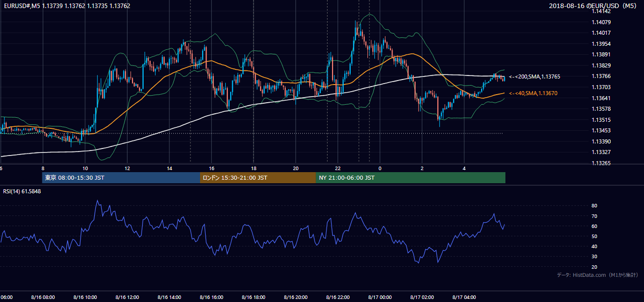Click the 40 SMA 1.13670 label
The width and height of the screenshot is (644, 302).
(x=533, y=93)
